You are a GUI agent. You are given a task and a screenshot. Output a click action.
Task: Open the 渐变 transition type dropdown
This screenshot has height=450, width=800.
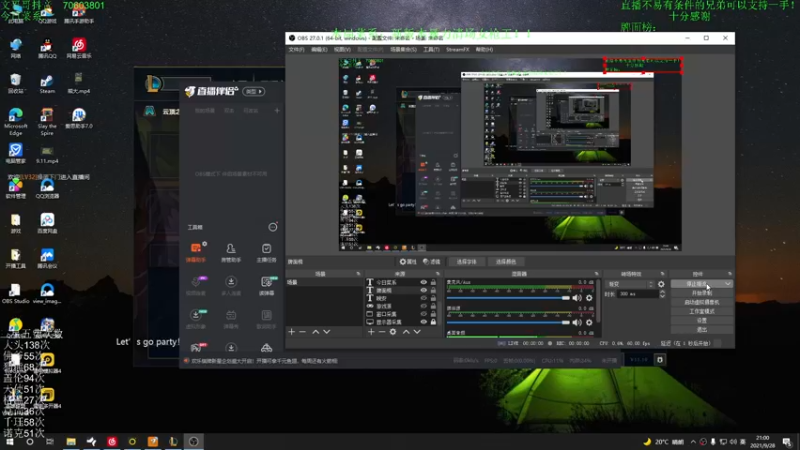point(630,284)
